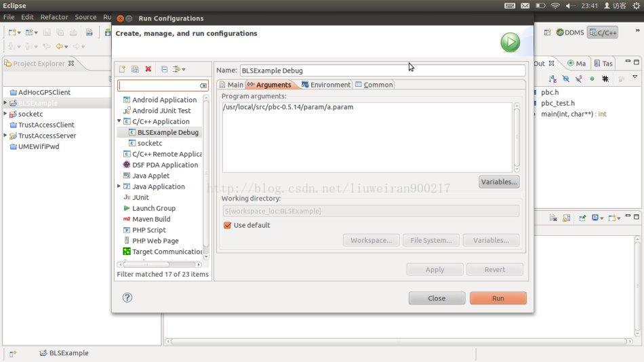This screenshot has height=362, width=644.
Task: Toggle hide static members in Outline
Action: (x=579, y=79)
